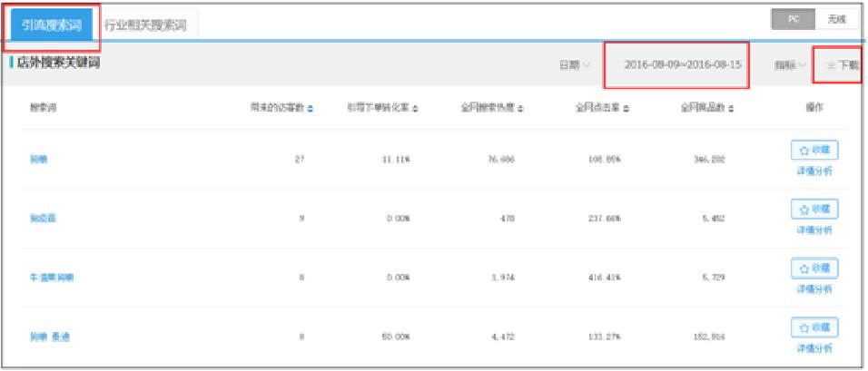Click the 133.27% click rate value
The height and width of the screenshot is (371, 868).
(605, 337)
